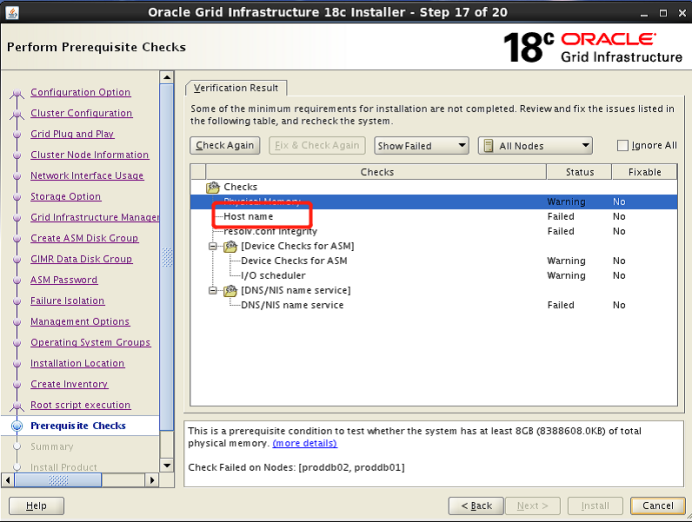Go to the Failure Isolation step

(67, 301)
